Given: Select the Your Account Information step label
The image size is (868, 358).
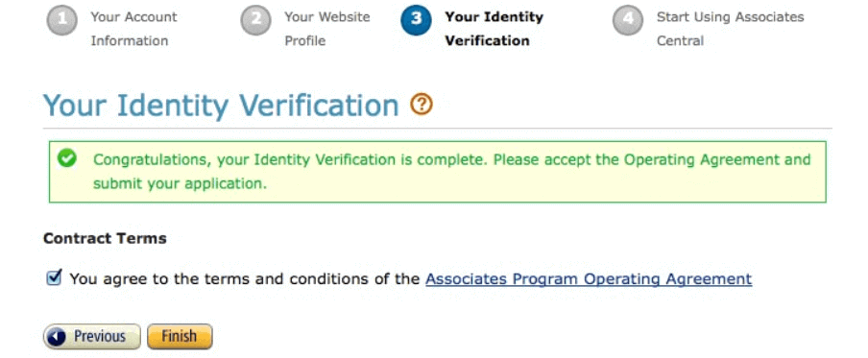Looking at the screenshot, I should 134,29.
